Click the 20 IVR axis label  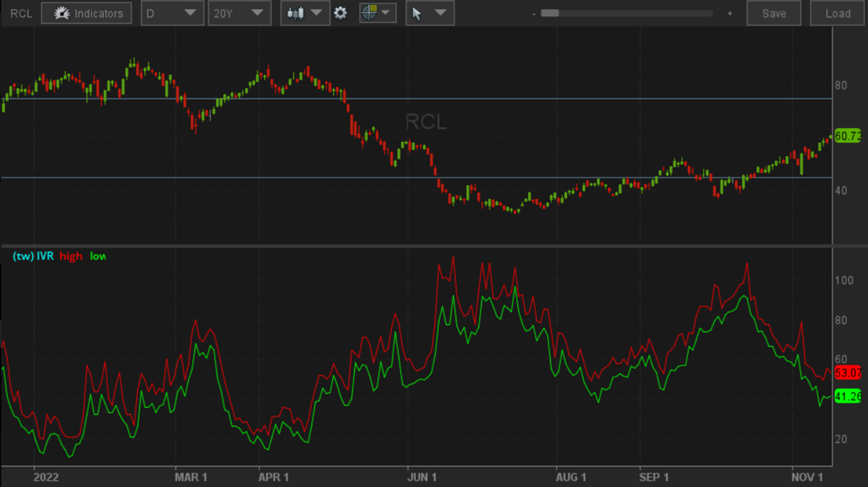842,439
